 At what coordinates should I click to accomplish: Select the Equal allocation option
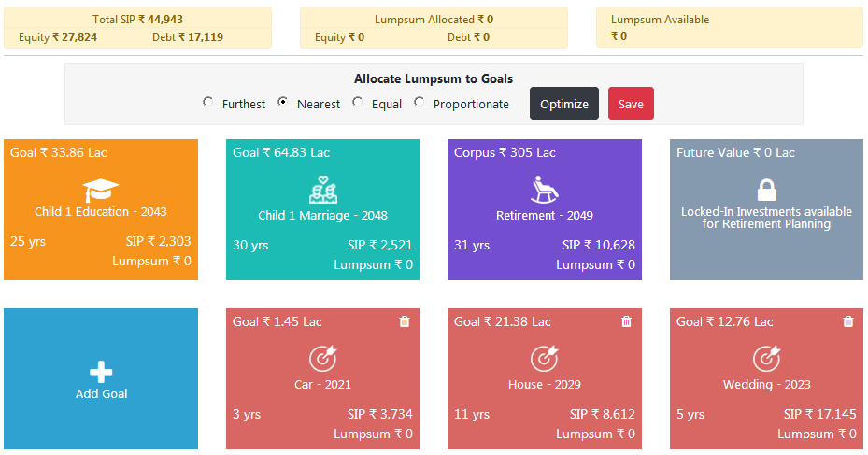tap(358, 103)
